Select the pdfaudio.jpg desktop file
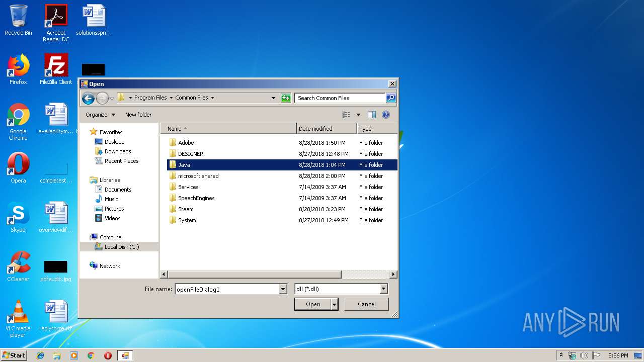The image size is (644, 362). coord(56,270)
